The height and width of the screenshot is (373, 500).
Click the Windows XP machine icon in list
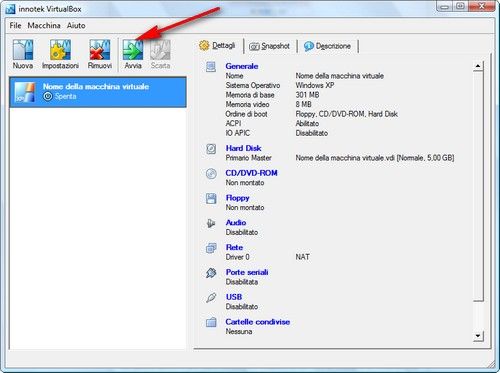click(x=25, y=92)
